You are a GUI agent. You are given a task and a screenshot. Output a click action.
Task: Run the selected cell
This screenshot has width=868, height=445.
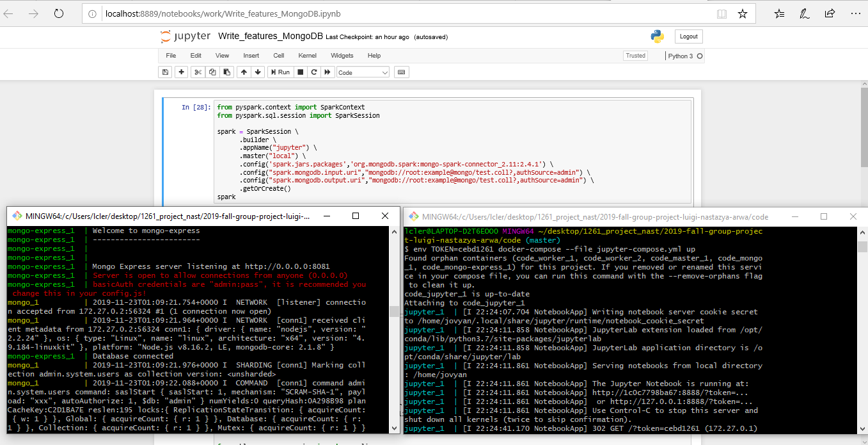[280, 72]
